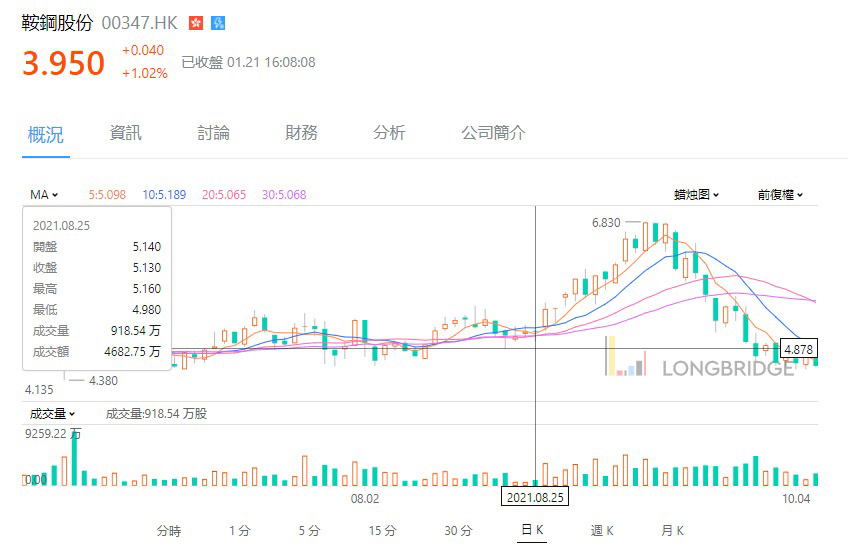This screenshot has width=848, height=549.
Task: Switch chart to 1分 interval
Action: (x=239, y=530)
